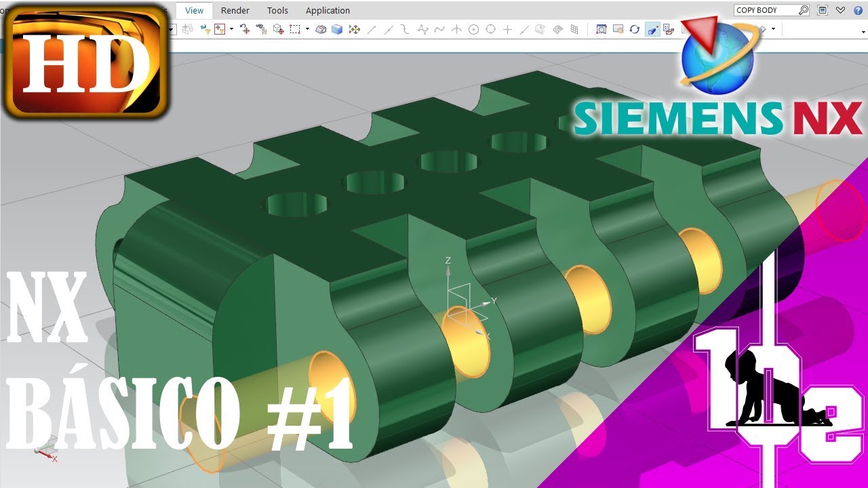Click the edit section red box icon
The image size is (868, 488).
[669, 29]
